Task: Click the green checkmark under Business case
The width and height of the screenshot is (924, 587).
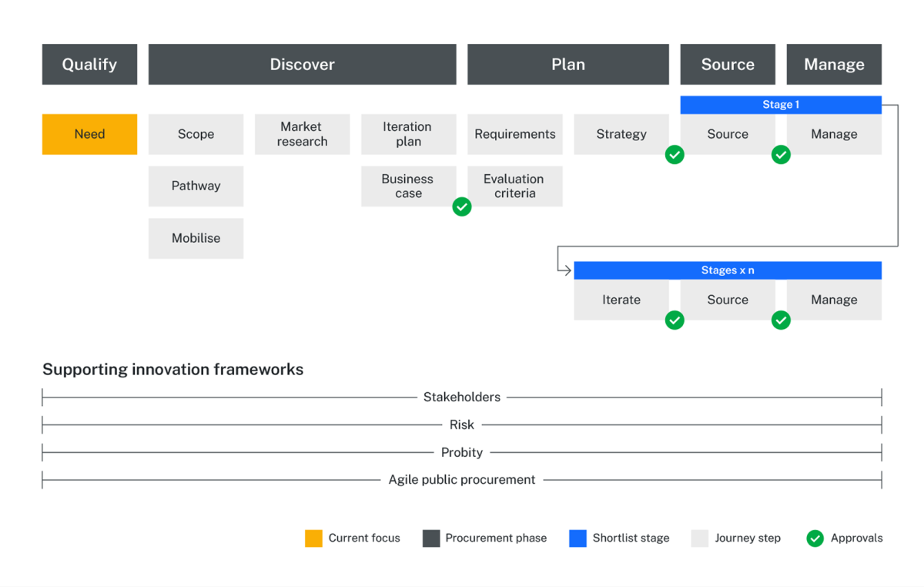Action: pyautogui.click(x=462, y=206)
